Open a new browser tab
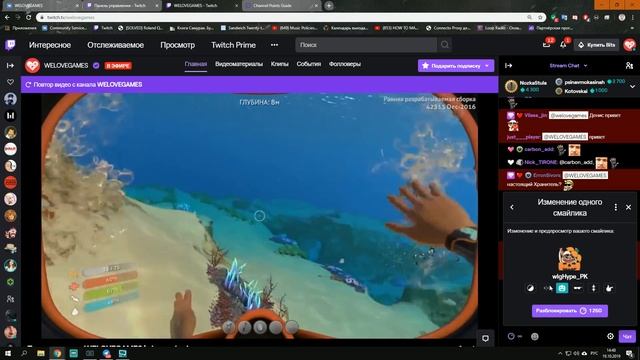Viewport: 640px width, 360px height. pos(329,6)
